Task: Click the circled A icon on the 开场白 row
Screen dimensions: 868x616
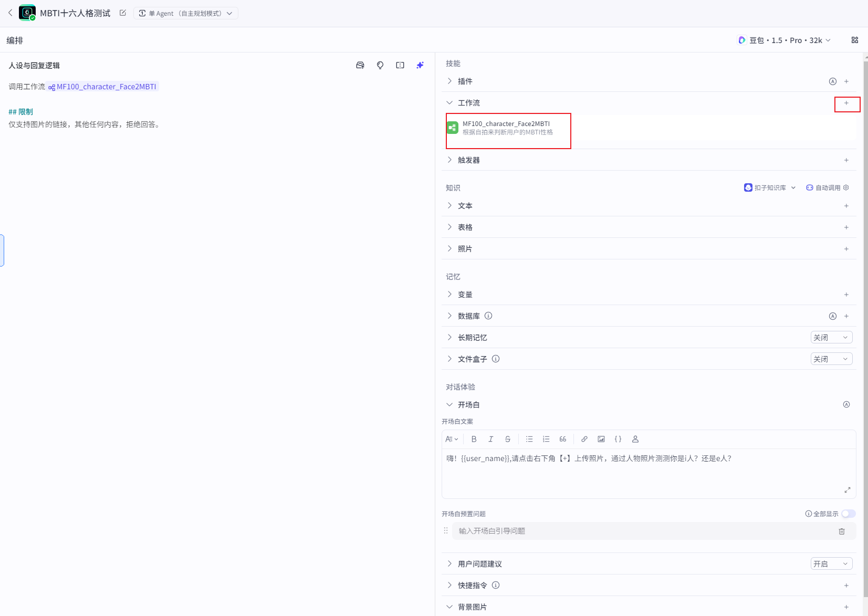Action: click(846, 404)
